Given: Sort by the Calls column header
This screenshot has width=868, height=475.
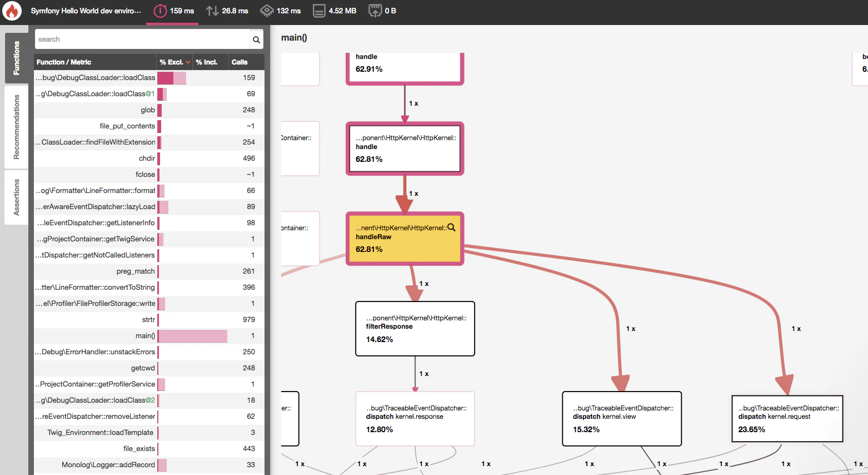Looking at the screenshot, I should coord(240,62).
